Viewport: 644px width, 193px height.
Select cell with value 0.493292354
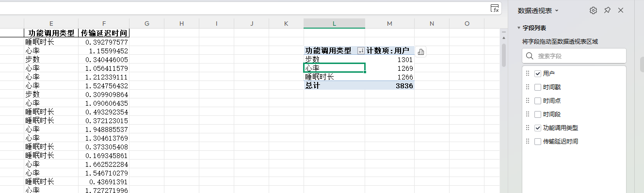103,112
